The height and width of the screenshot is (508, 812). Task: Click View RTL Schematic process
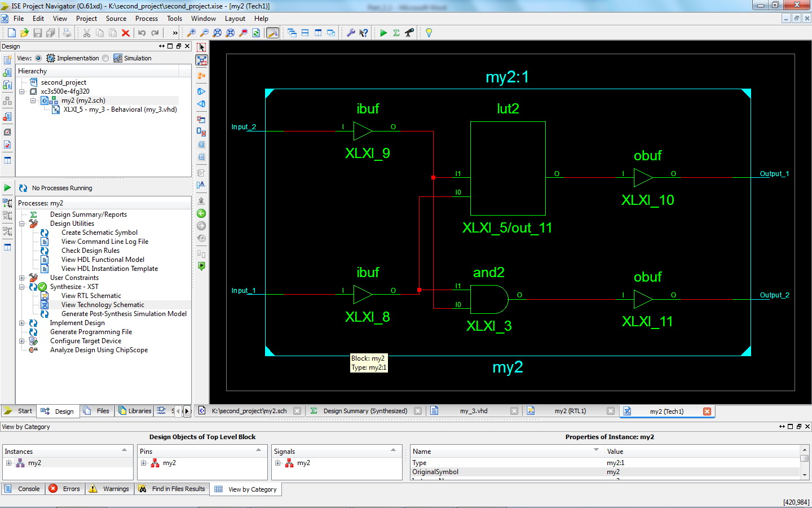91,296
